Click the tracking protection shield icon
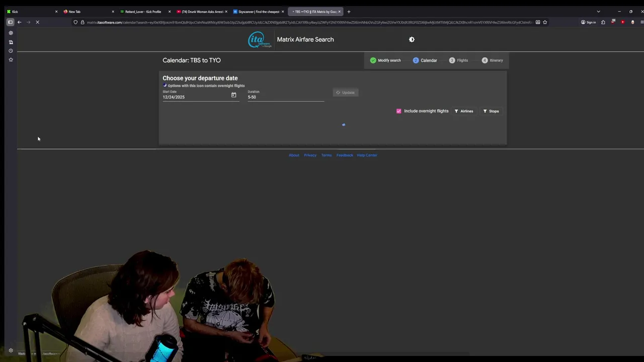Screen dimensions: 644x362 [75, 22]
